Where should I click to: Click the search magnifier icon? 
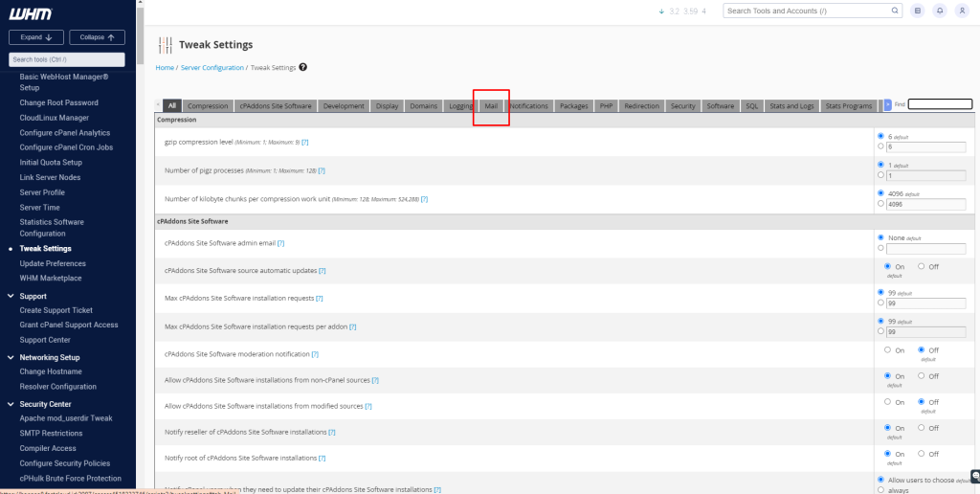[x=895, y=11]
